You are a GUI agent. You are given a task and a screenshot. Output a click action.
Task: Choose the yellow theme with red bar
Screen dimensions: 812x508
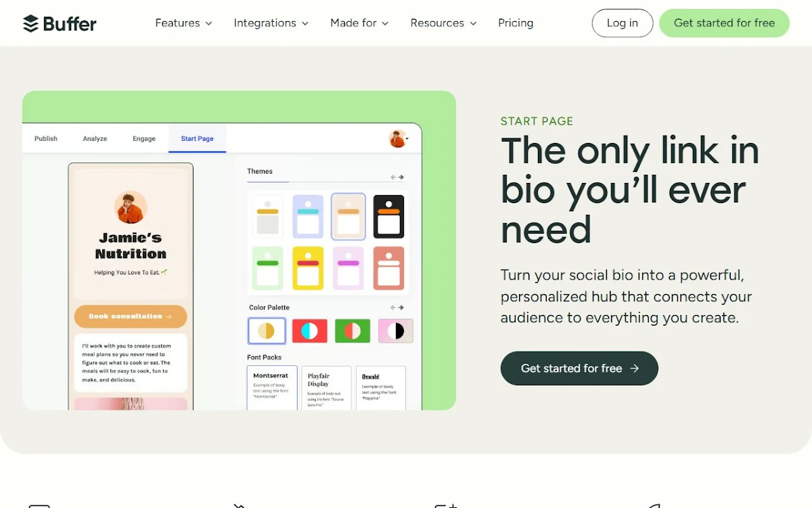point(308,268)
